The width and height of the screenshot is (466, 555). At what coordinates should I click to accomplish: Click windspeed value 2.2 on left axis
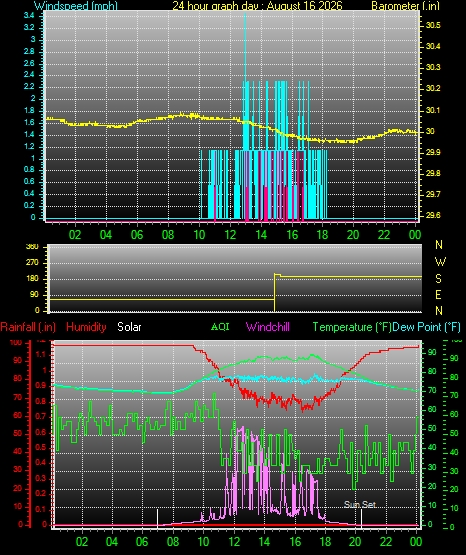(29, 86)
